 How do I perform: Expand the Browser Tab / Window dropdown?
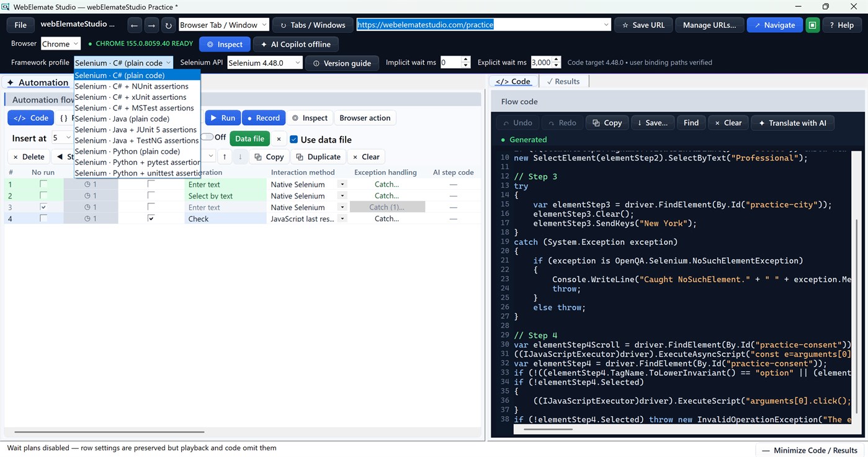tap(224, 25)
